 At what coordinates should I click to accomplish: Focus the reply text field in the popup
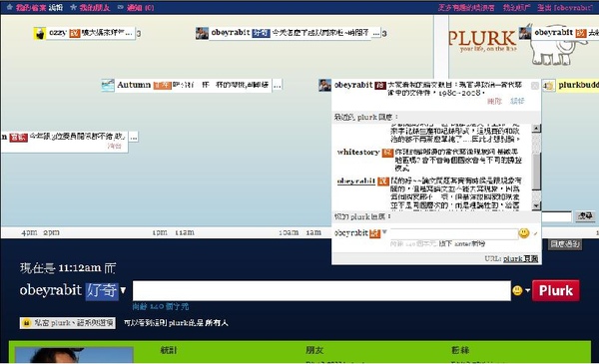[453, 234]
